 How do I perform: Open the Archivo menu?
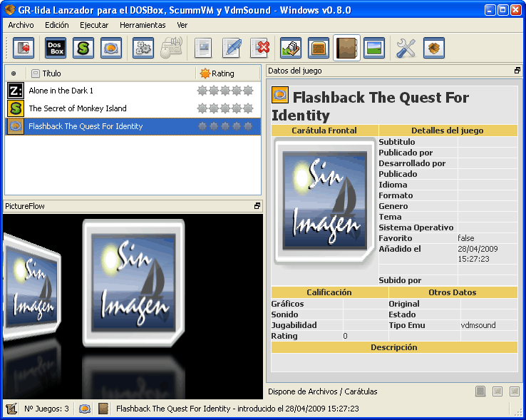[21, 25]
